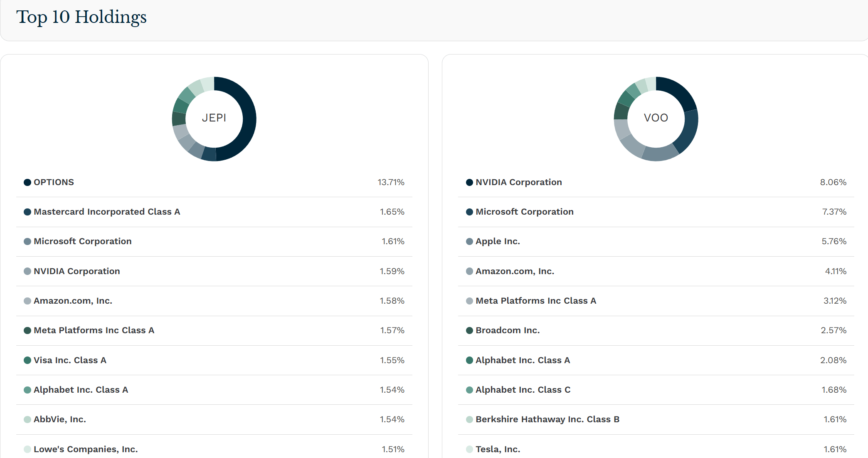Click the 8.06% NVIDIA percentage value

833,182
